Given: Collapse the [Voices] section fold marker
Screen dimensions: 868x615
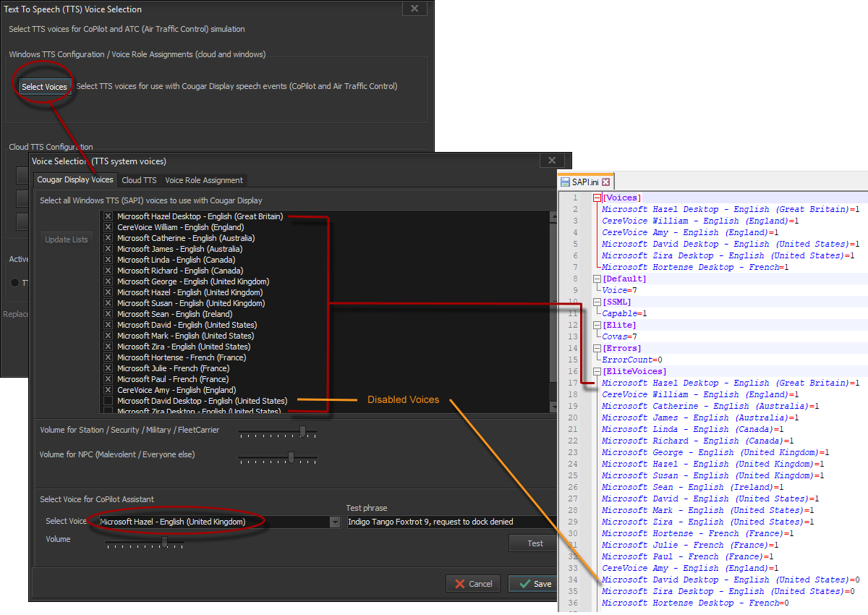Looking at the screenshot, I should [x=597, y=198].
